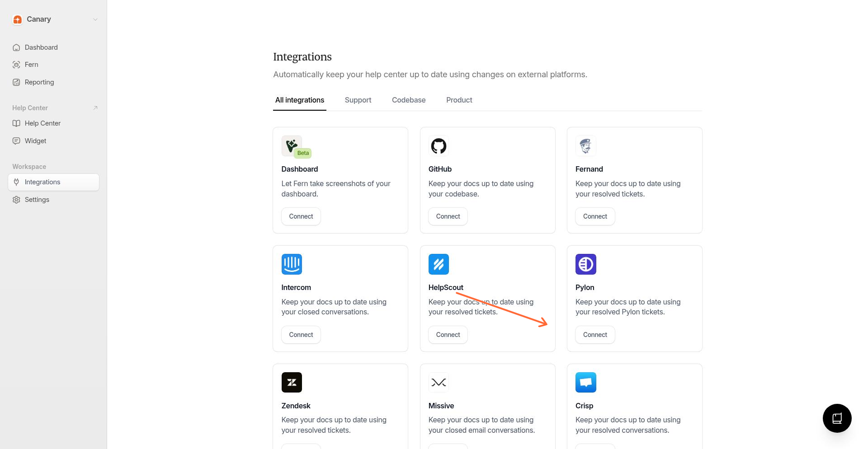Connect the GitHub integration
868x449 pixels.
448,216
